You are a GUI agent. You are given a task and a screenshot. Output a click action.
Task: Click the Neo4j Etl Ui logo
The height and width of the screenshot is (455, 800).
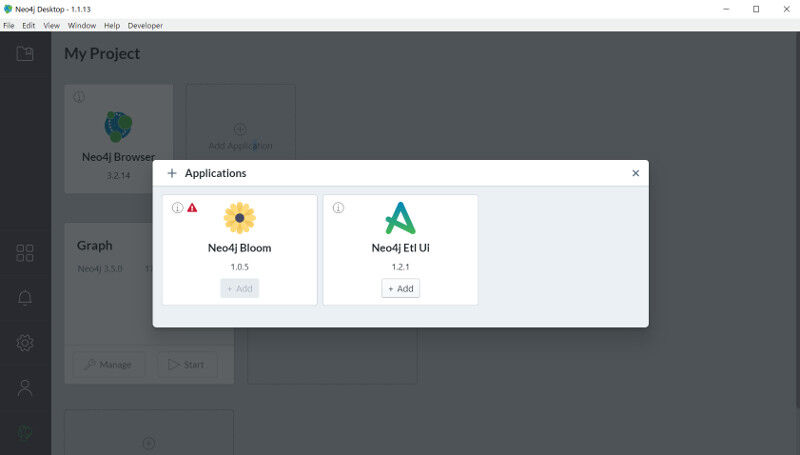401,218
